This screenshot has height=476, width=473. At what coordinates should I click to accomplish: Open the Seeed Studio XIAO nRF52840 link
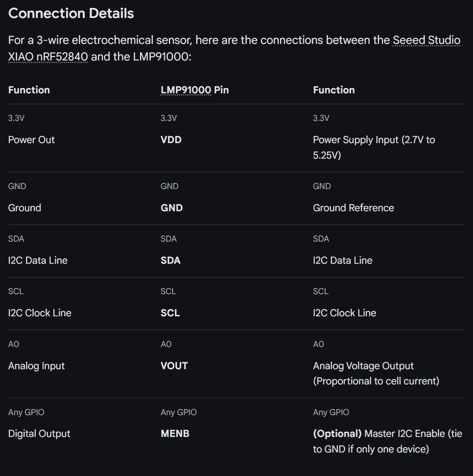[x=426, y=40]
